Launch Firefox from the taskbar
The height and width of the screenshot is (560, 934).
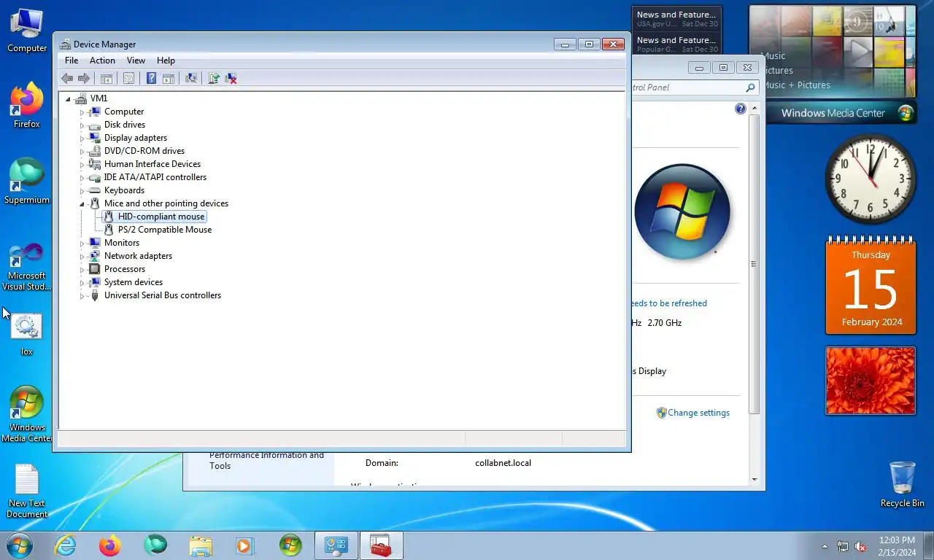click(110, 545)
